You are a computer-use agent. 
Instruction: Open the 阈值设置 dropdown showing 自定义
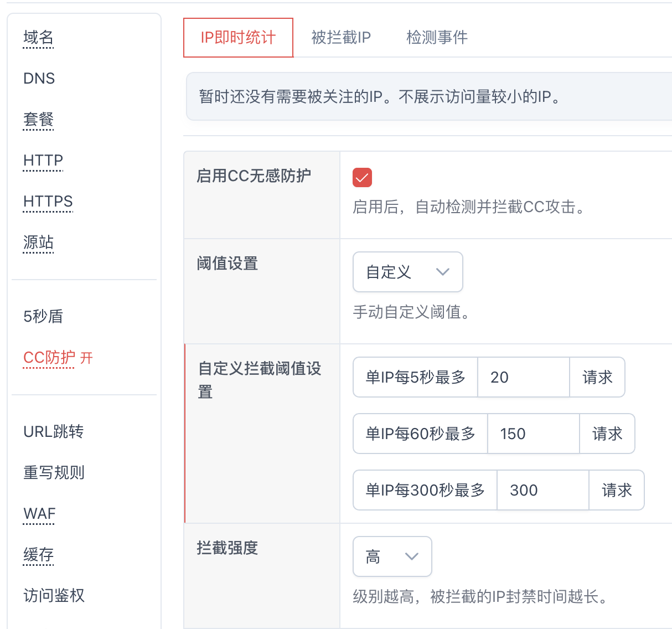pyautogui.click(x=407, y=272)
